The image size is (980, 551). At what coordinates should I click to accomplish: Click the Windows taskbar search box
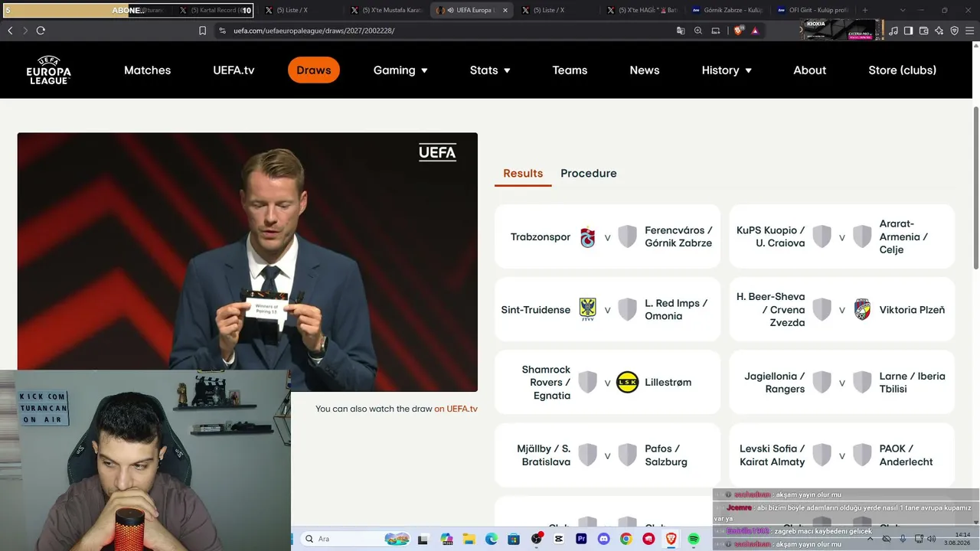pos(355,539)
